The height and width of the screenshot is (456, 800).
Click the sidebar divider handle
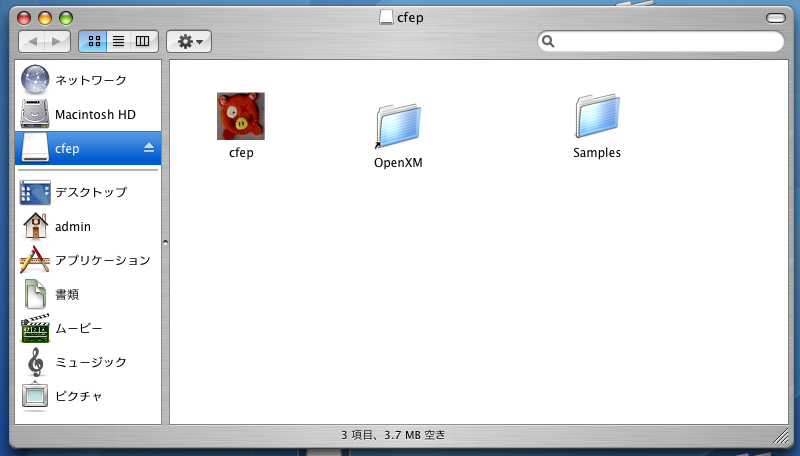click(x=165, y=243)
